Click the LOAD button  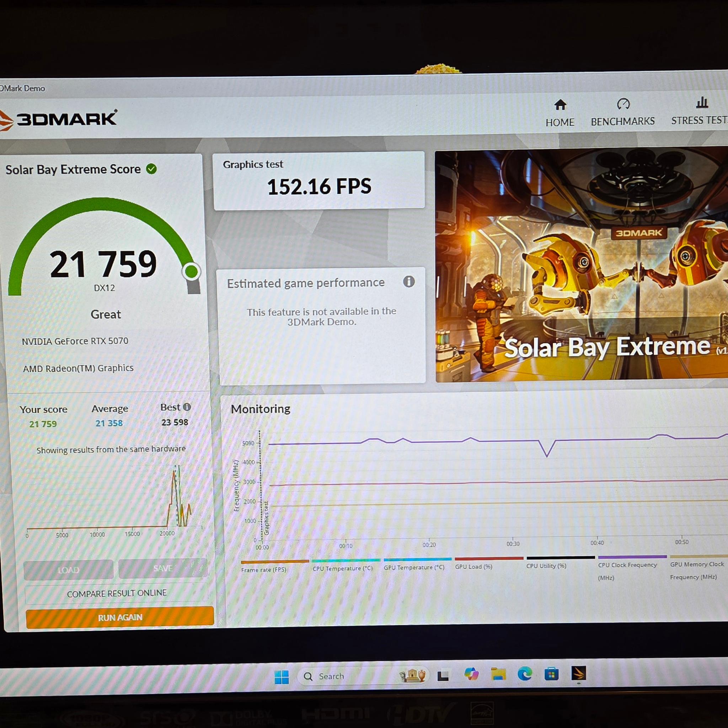68,569
